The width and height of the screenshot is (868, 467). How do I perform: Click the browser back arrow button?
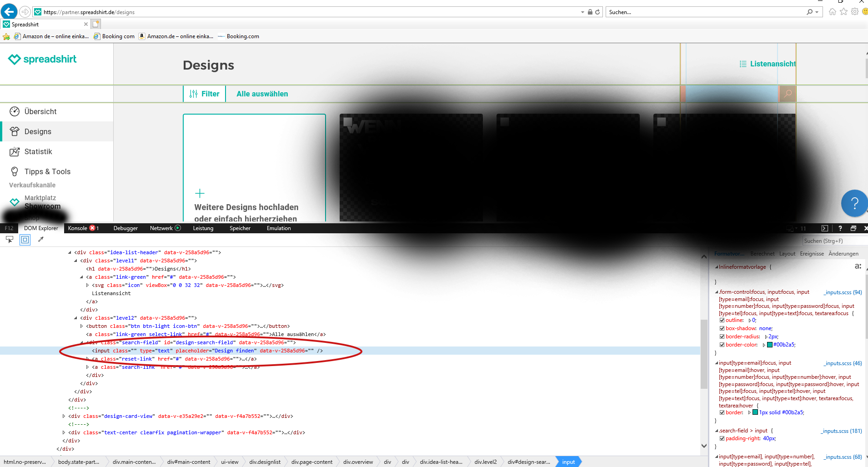tap(9, 12)
